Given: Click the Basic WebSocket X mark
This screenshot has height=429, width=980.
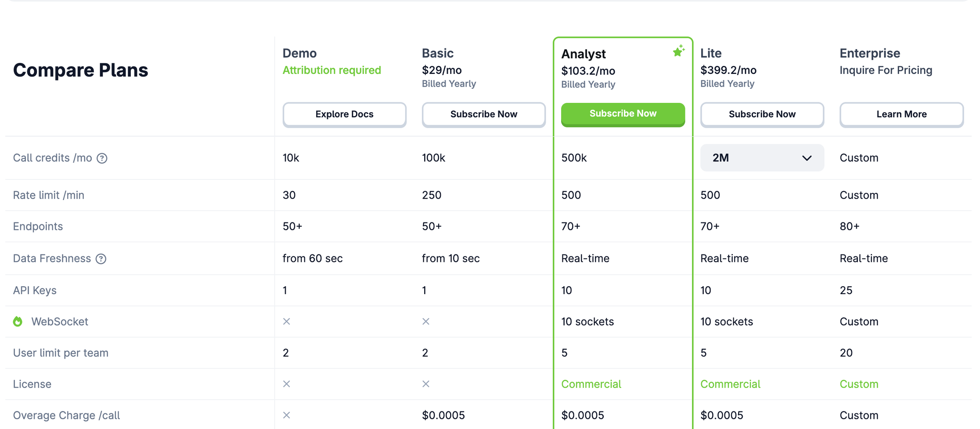Looking at the screenshot, I should click(426, 322).
